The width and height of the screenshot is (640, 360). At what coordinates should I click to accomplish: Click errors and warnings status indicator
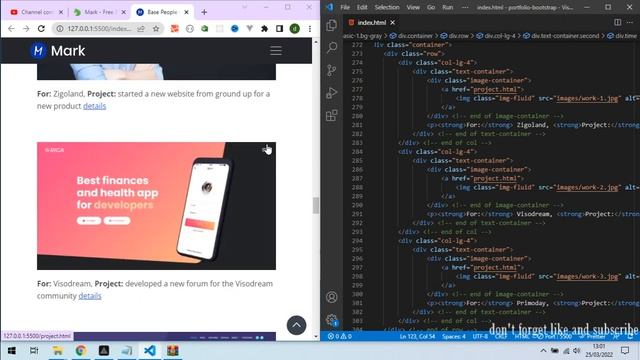[340, 336]
